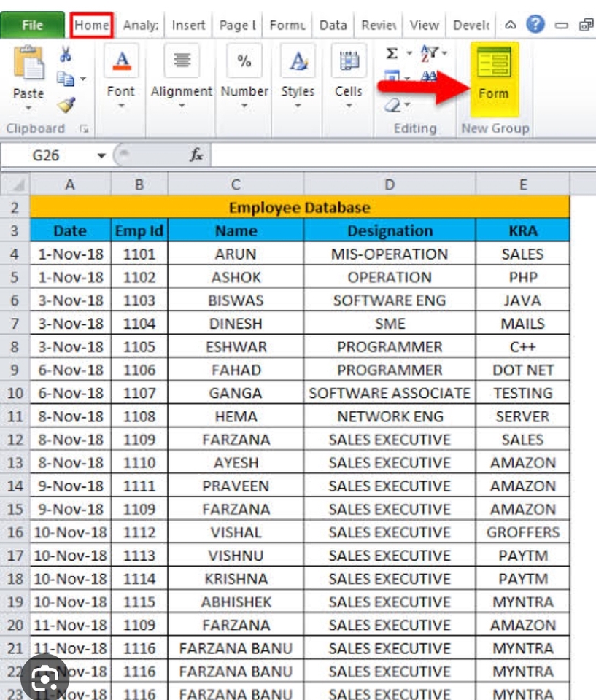Open the Developer ribbon tab
This screenshot has width=596, height=700.
(x=471, y=25)
